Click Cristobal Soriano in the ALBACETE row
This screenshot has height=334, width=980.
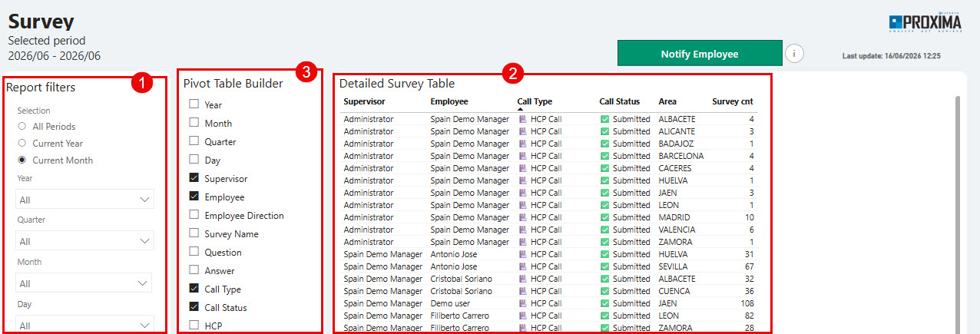(x=461, y=279)
